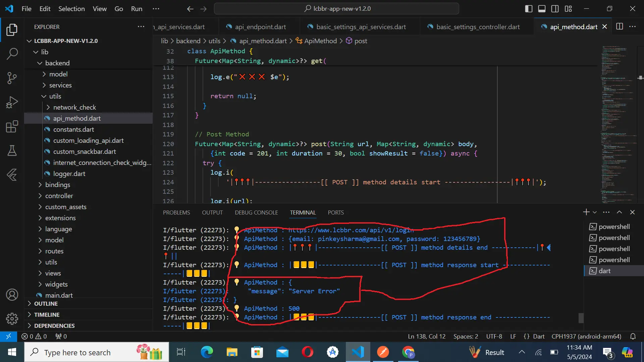
Task: Toggle the bottom panel layout button
Action: [x=542, y=9]
